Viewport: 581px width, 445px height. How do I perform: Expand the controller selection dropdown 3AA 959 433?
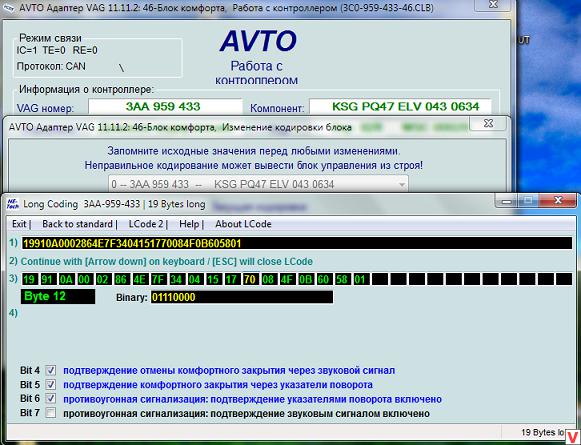[x=258, y=184]
